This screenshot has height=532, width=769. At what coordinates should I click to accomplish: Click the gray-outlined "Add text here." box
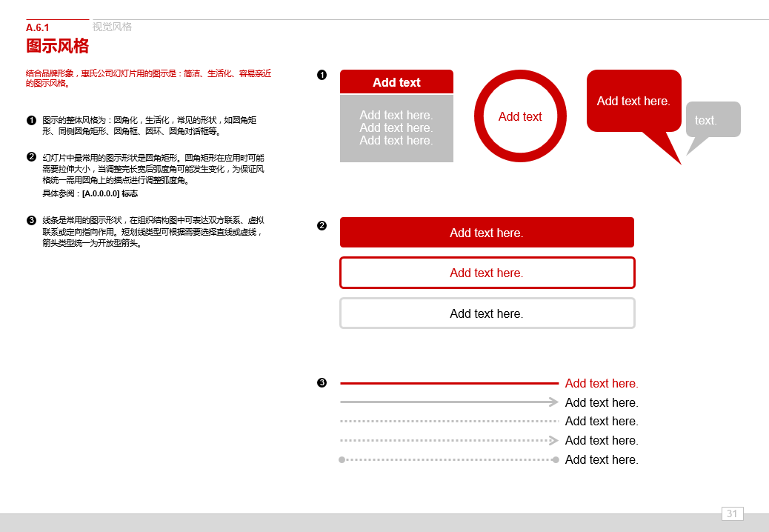[x=487, y=313]
